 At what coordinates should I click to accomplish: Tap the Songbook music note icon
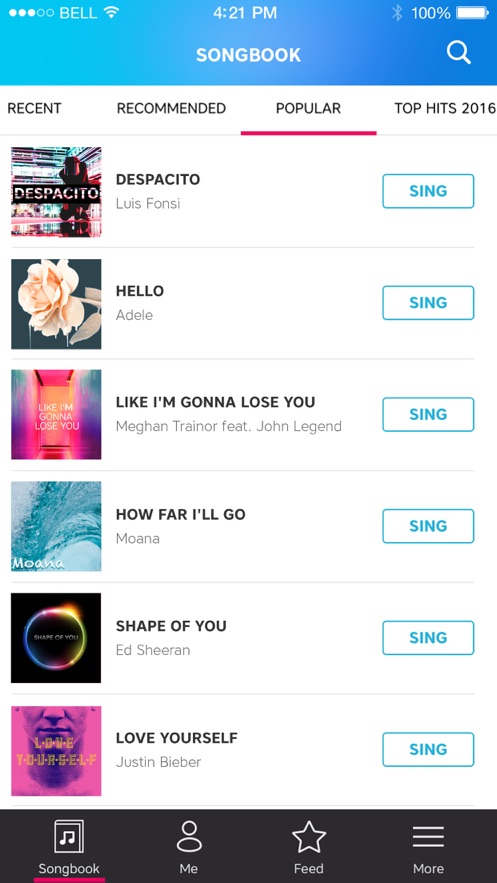(x=69, y=837)
